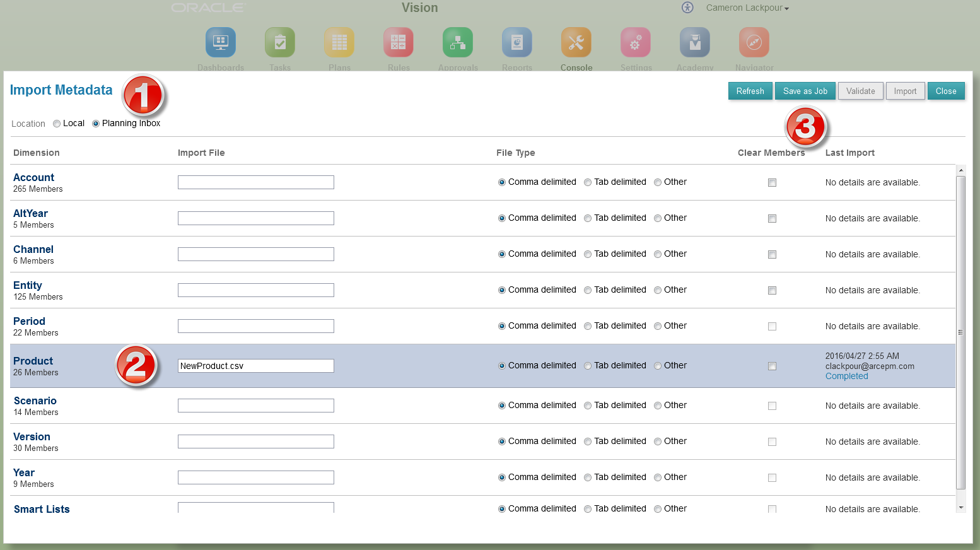980x550 pixels.
Task: Click the '26 Members' text
Action: (x=36, y=373)
